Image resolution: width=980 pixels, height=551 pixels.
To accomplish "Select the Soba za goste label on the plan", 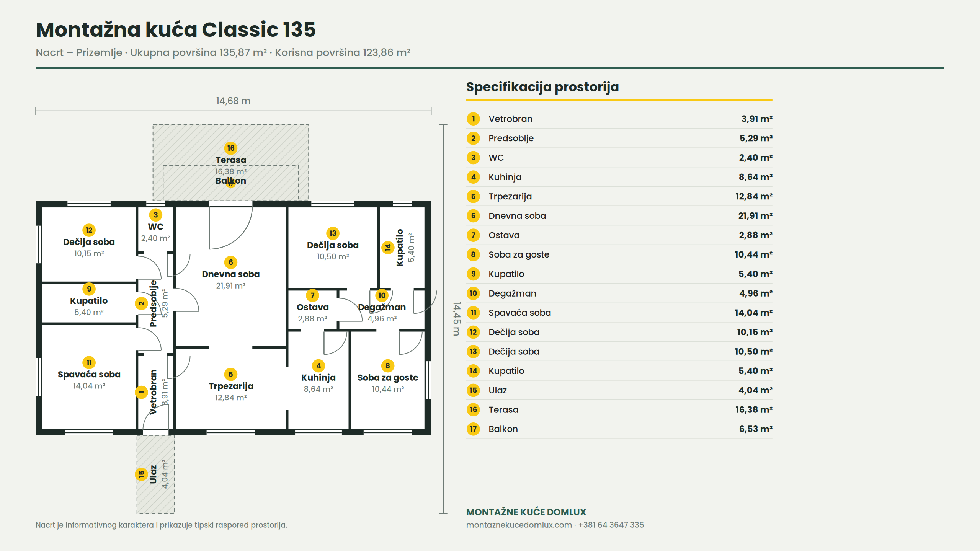I will coord(387,378).
